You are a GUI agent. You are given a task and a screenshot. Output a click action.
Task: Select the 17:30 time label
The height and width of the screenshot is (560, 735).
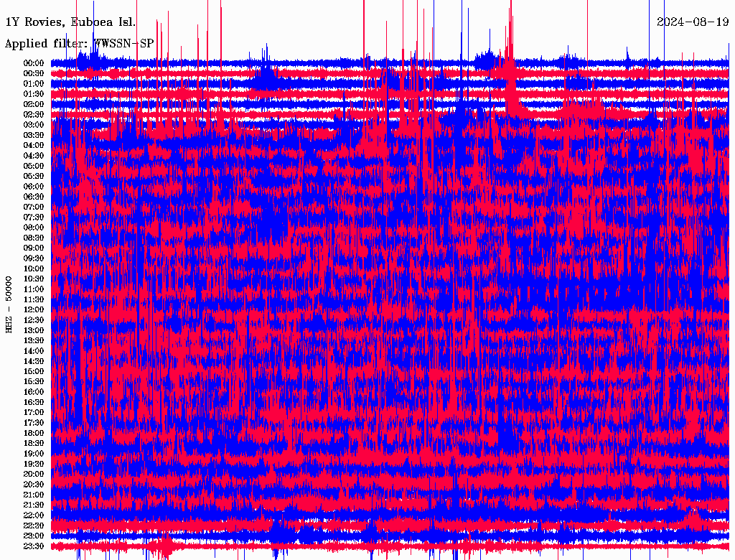[34, 423]
